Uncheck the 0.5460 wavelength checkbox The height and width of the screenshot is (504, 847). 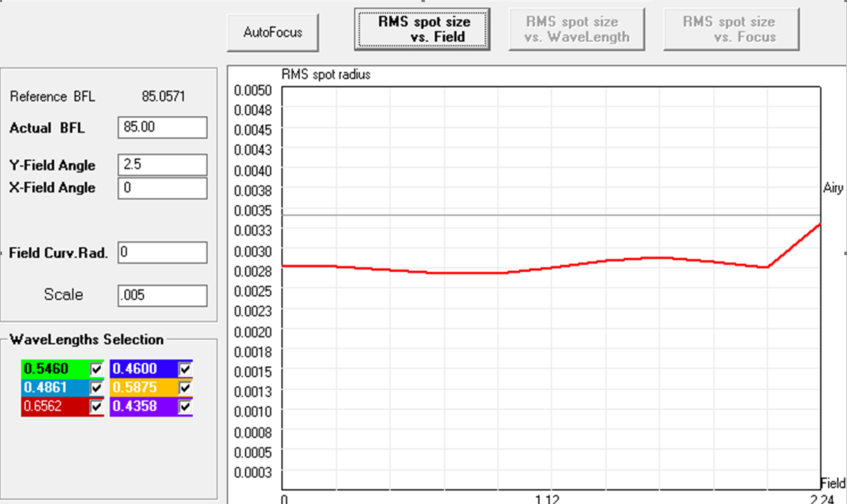pos(97,370)
